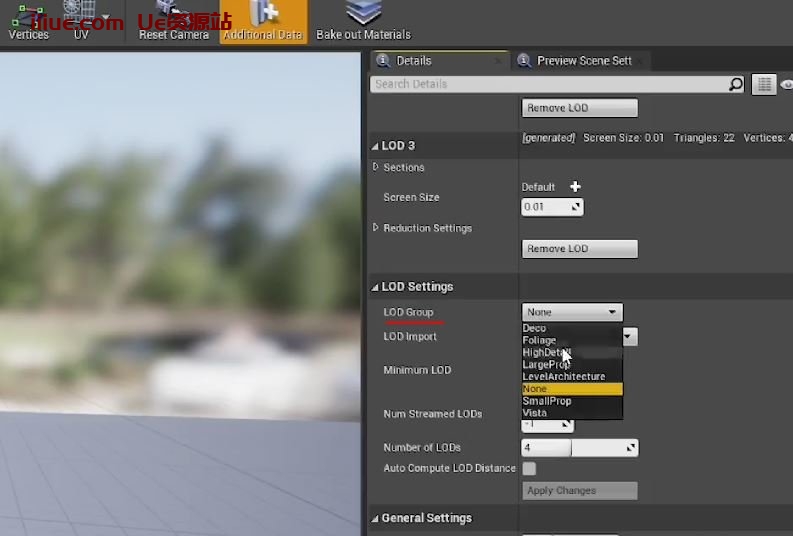Viewport: 793px width, 536px height.
Task: Select the highlighted None option
Action: (572, 389)
